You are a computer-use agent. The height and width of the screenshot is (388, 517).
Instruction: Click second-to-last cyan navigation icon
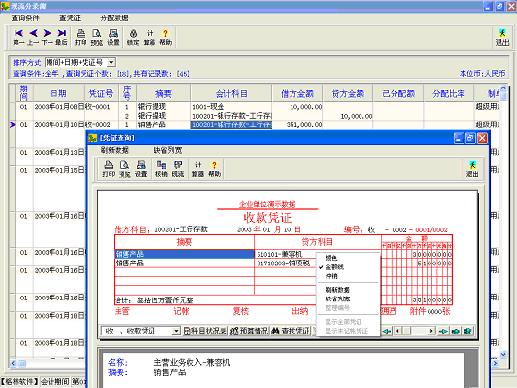tap(455, 331)
